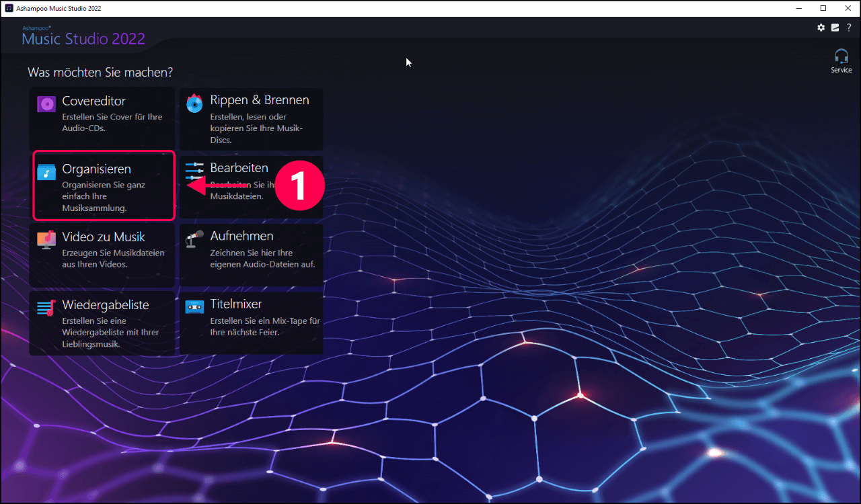Open the Titelmixer module title
This screenshot has height=504, width=861.
click(x=236, y=304)
